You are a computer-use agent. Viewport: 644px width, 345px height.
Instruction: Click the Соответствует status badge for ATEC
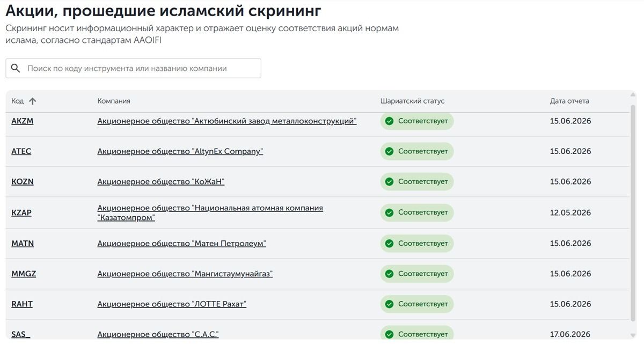click(417, 151)
